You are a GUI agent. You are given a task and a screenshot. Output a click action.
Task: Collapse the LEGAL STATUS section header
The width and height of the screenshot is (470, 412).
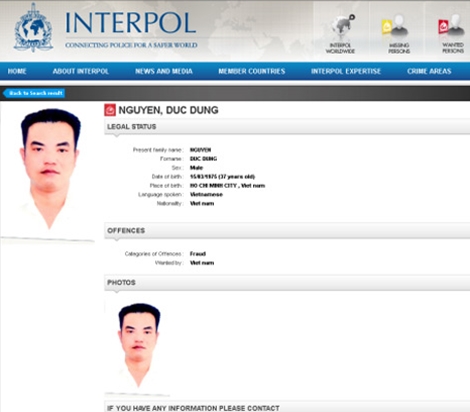(287, 127)
